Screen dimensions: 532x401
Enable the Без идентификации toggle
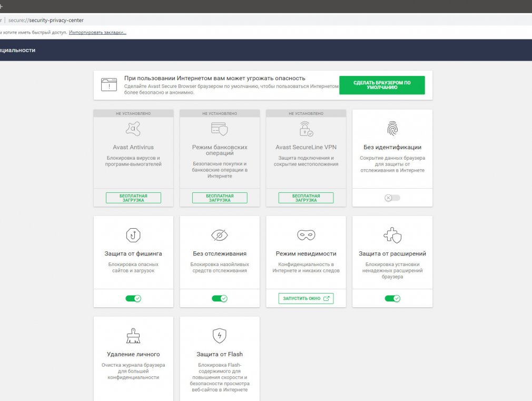coord(392,198)
